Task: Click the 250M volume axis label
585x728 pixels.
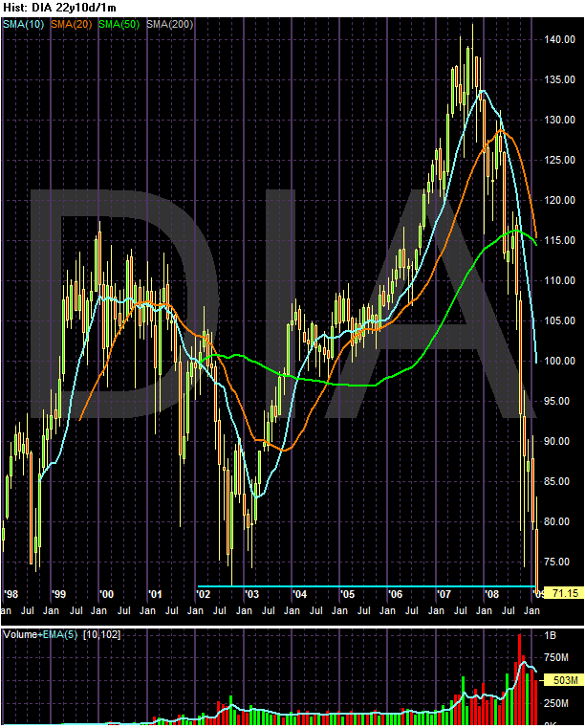Action: click(x=556, y=703)
